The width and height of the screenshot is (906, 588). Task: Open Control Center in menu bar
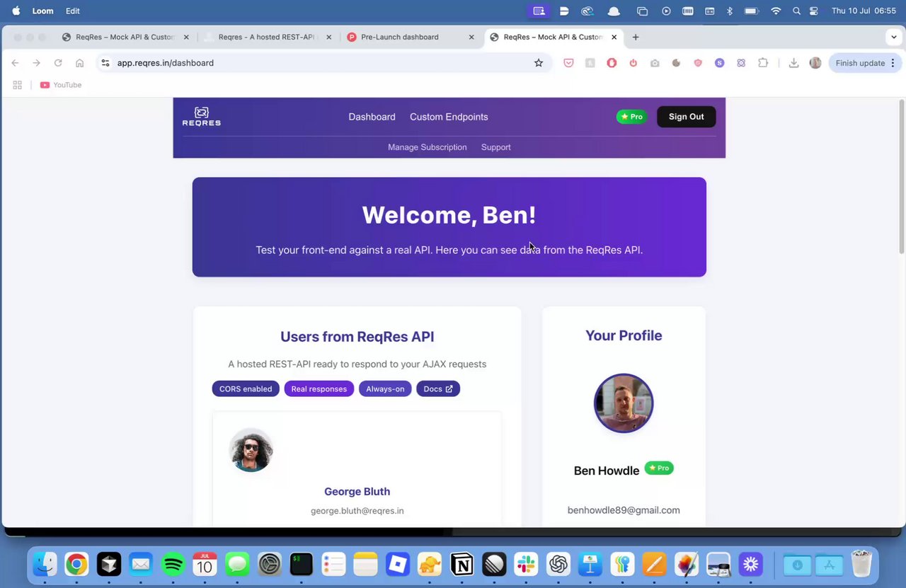pos(814,11)
